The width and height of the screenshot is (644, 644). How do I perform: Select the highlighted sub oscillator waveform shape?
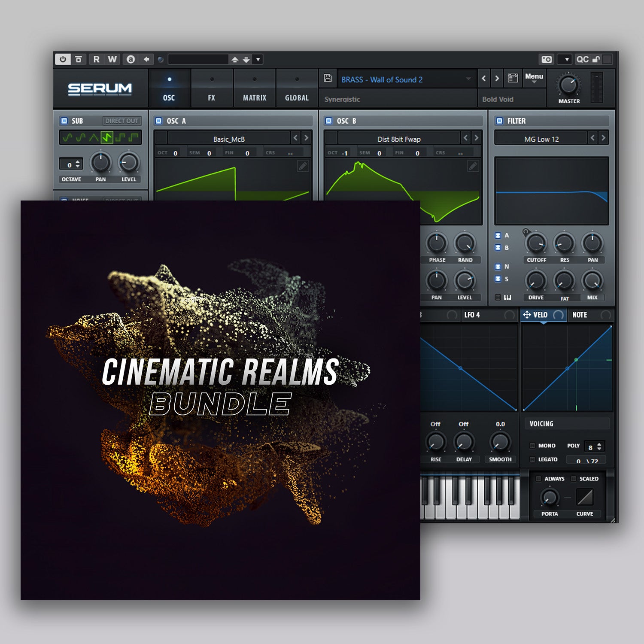(x=106, y=137)
